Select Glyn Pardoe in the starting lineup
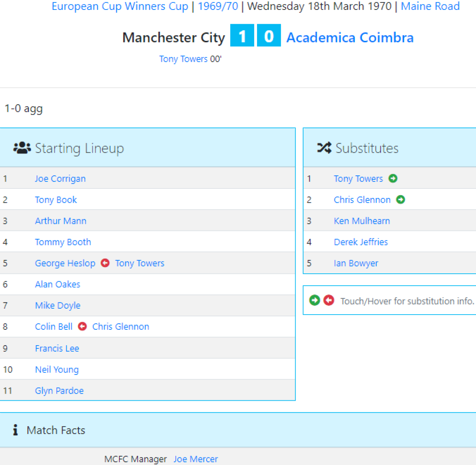The height and width of the screenshot is (465, 476). (59, 390)
